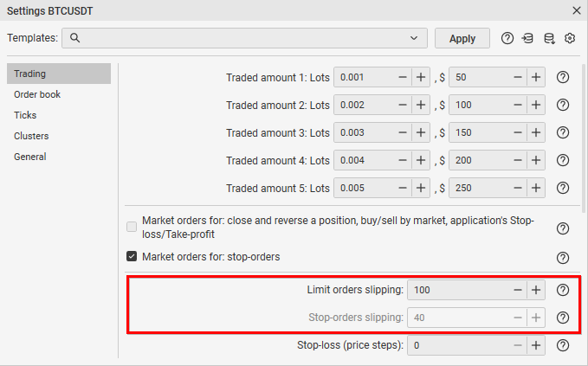Increase Stop-loss price steps value

click(x=536, y=345)
